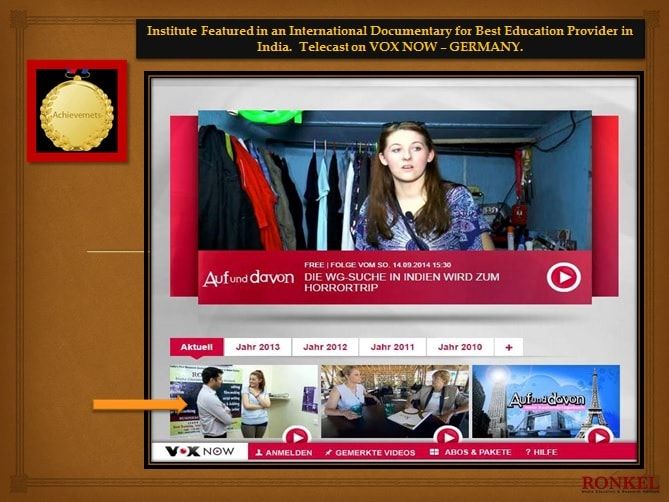Select the Aktuell tab
This screenshot has width=669, height=502.
[x=196, y=347]
